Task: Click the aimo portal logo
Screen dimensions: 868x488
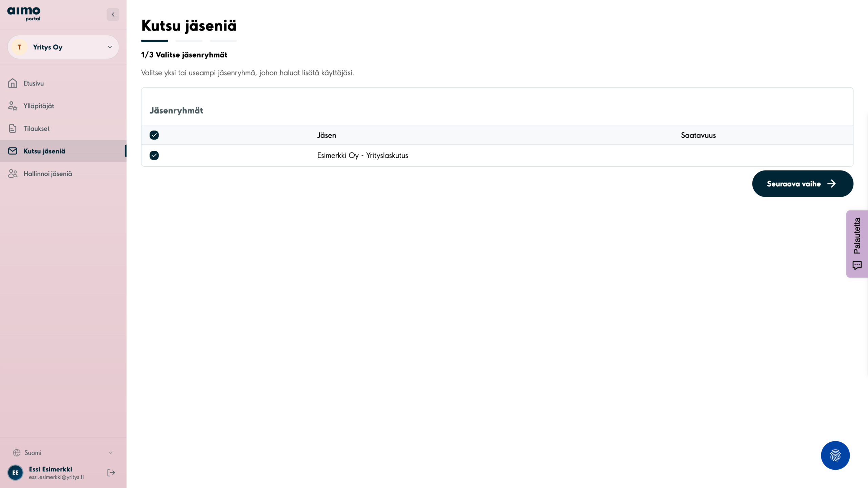Action: click(x=24, y=14)
